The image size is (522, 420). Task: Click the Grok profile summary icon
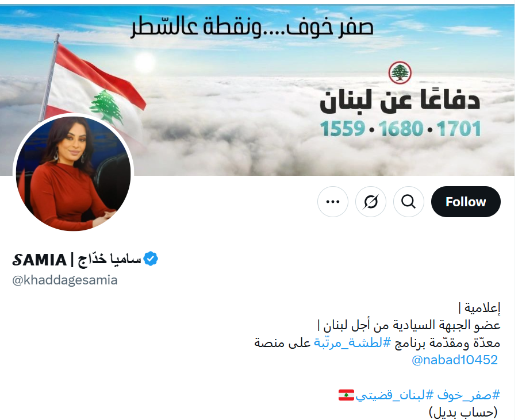coord(371,202)
